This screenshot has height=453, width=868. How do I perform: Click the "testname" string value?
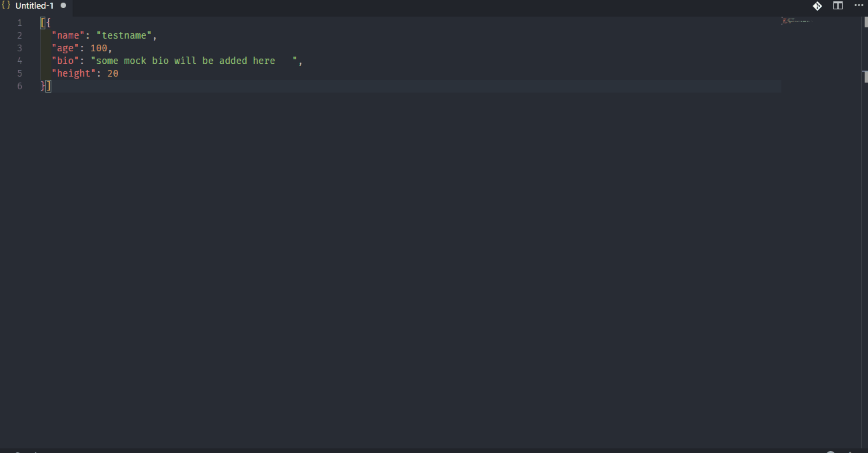[x=125, y=35]
